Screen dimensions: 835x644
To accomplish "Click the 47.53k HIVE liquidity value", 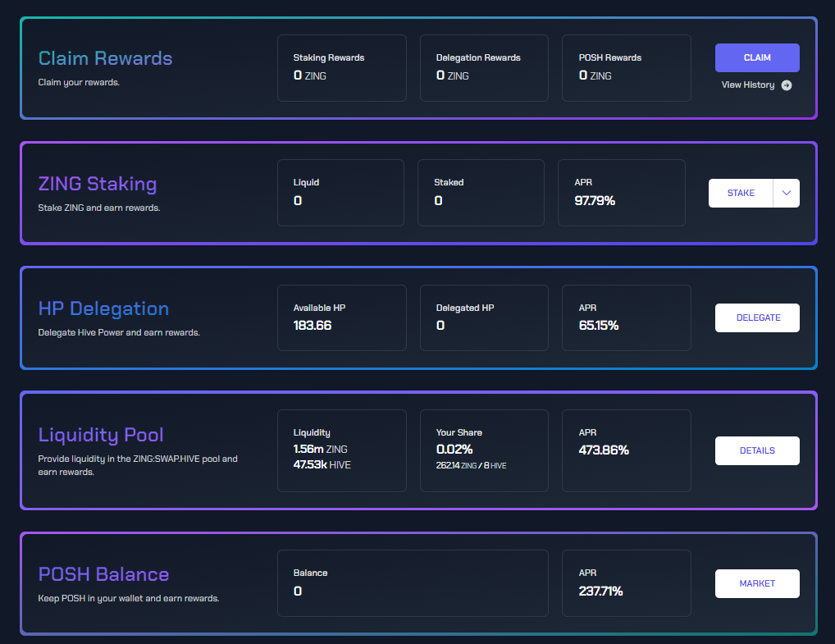I will (322, 464).
